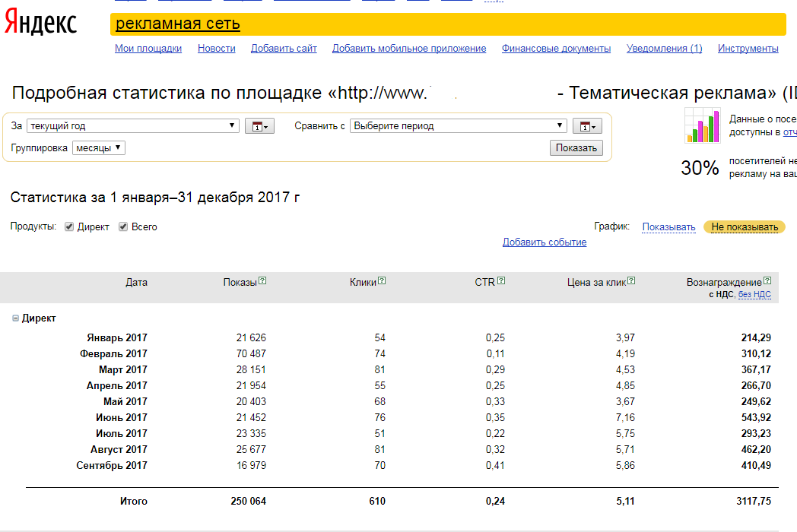
Task: Click the Вознаграждение column header
Action: pos(724,283)
